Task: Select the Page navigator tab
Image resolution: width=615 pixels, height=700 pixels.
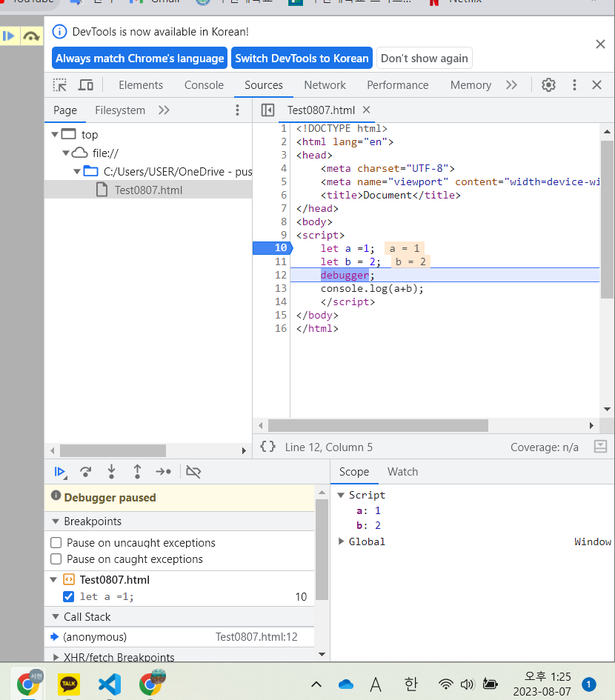Action: click(x=65, y=110)
